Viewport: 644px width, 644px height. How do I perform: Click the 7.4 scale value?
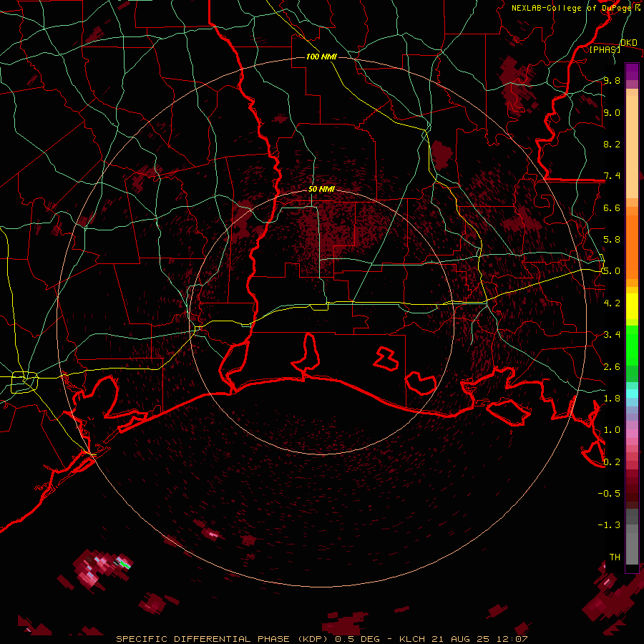612,176
